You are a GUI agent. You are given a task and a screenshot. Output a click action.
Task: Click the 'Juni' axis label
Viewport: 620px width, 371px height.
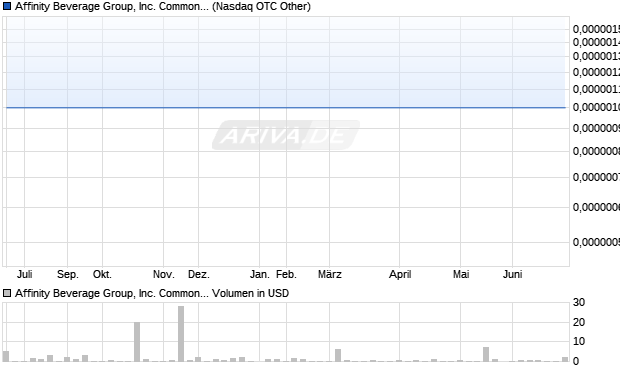point(512,274)
